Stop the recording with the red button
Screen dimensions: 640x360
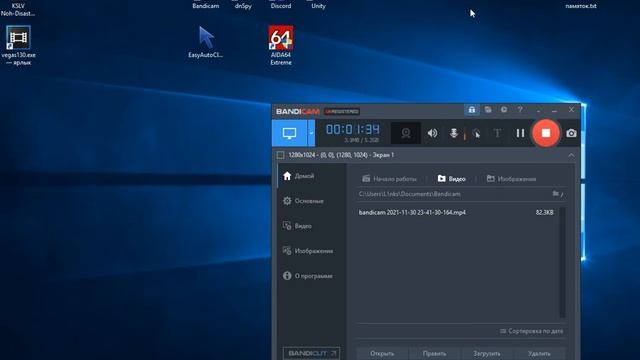546,133
